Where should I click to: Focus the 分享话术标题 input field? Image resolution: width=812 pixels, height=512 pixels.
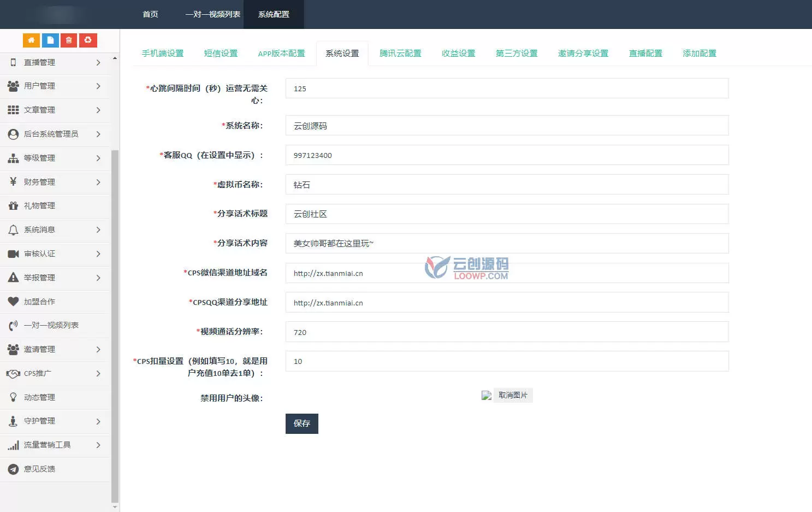[x=507, y=214]
